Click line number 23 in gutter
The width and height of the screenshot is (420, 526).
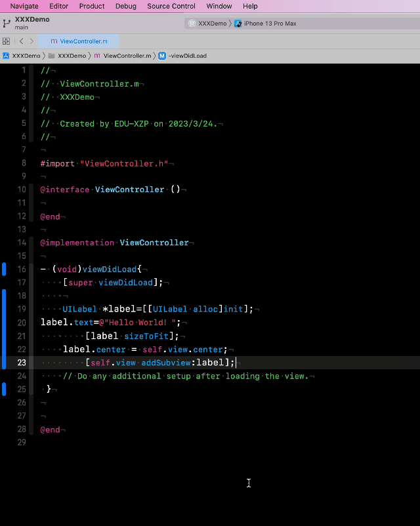pos(22,363)
